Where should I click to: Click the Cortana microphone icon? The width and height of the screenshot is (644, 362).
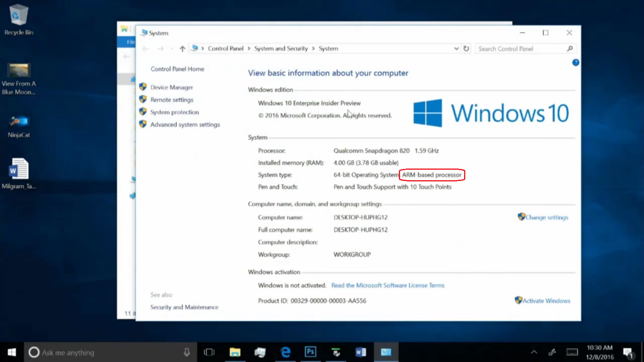[x=187, y=352]
